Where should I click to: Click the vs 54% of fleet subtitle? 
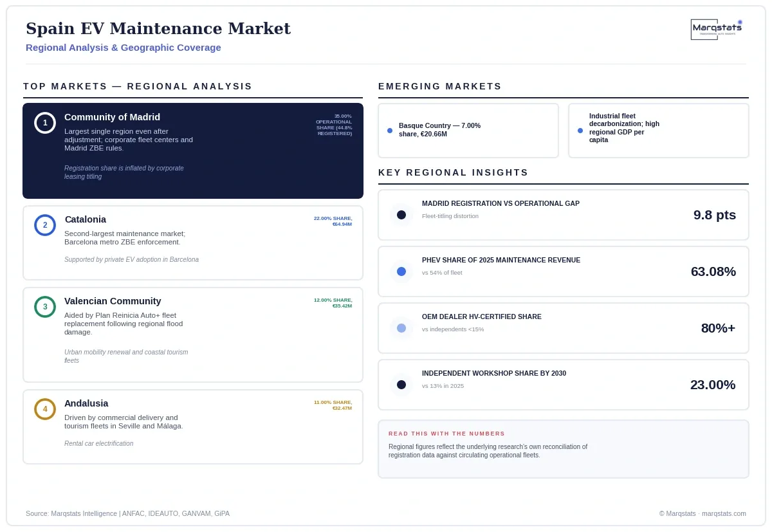442,273
